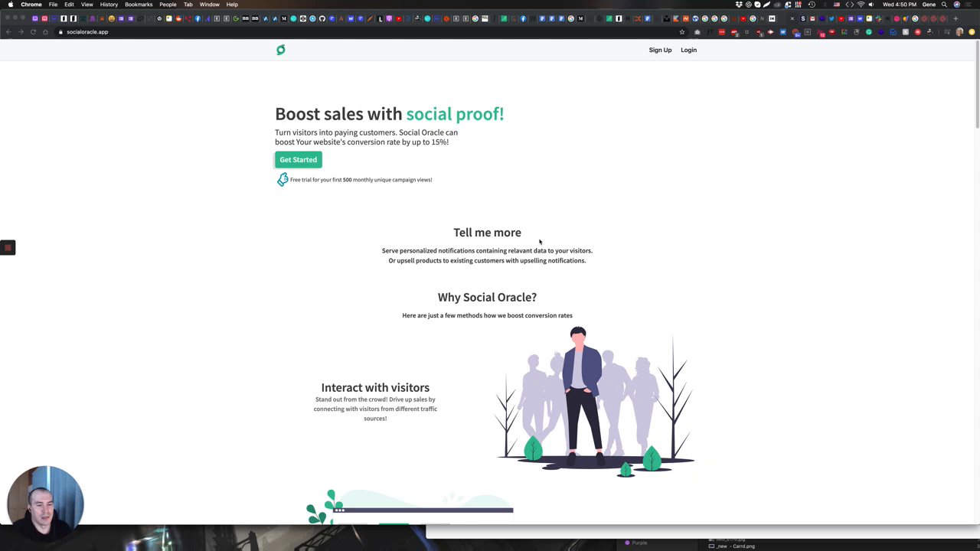
Task: Open the Tab menu
Action: pyautogui.click(x=188, y=5)
